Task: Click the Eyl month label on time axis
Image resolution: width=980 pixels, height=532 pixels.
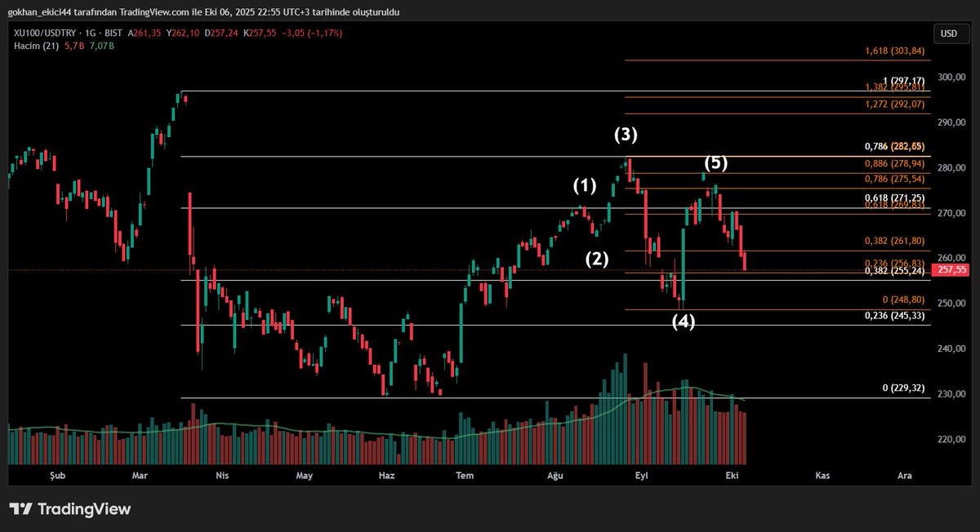Action: pyautogui.click(x=642, y=475)
